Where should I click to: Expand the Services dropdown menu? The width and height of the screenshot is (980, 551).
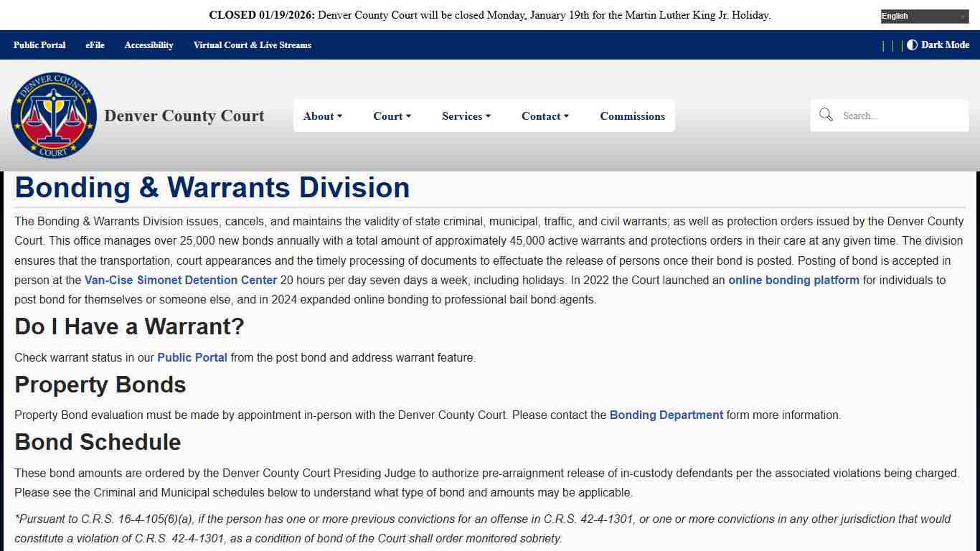466,116
